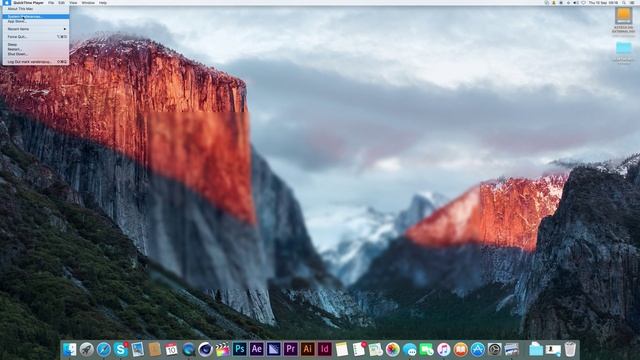Open After Effects Ae icon in dock
The image size is (640, 360).
tap(257, 349)
